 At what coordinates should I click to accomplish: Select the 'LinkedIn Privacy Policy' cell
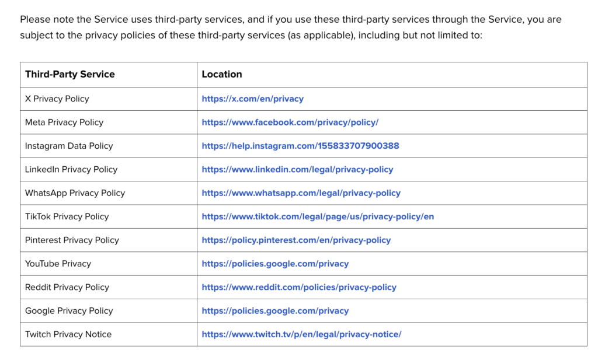[109, 169]
